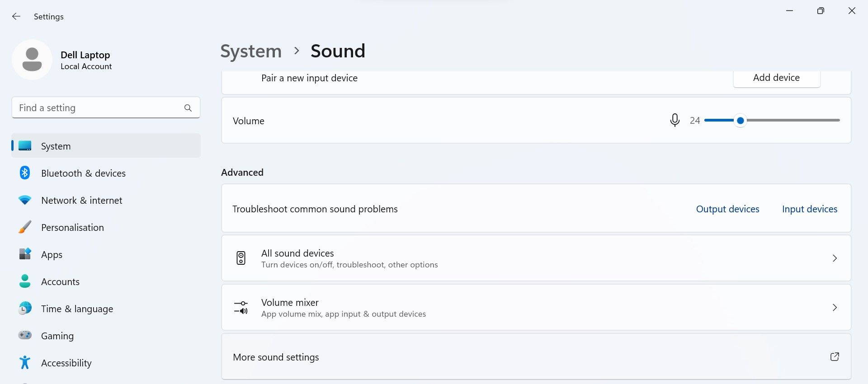Open Accessibility settings page

click(x=66, y=363)
